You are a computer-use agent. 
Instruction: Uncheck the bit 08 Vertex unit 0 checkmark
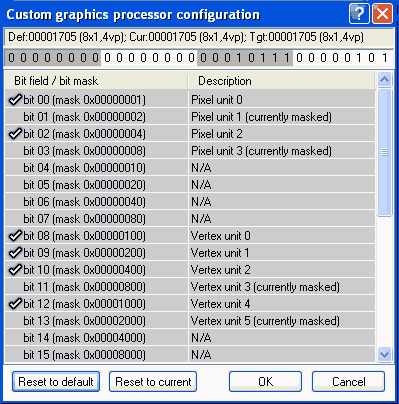pos(15,236)
